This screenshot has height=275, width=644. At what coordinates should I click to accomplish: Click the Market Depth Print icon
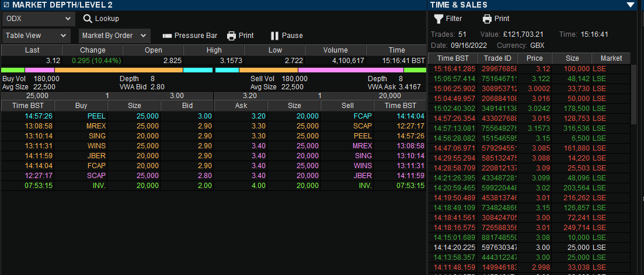(x=232, y=36)
